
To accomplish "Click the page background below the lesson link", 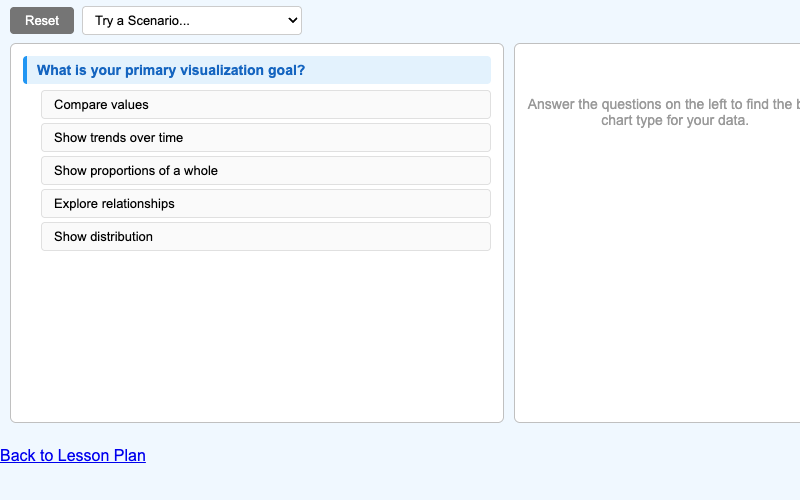I will [400, 484].
